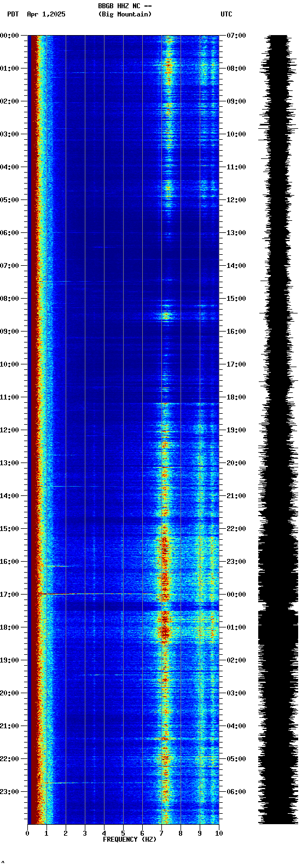The width and height of the screenshot is (302, 868).
Task: Click the PDT '06:00' time label
Action: (x=9, y=233)
